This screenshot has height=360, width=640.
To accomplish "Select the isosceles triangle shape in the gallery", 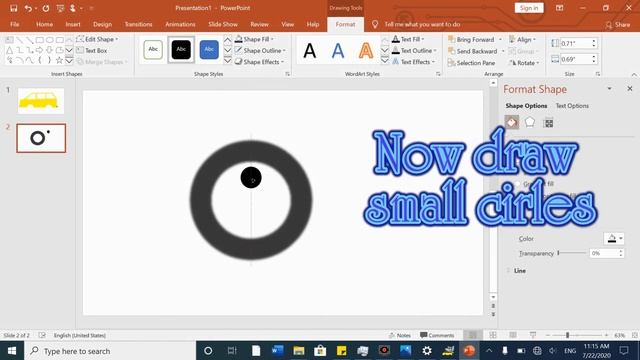I will coord(9,50).
